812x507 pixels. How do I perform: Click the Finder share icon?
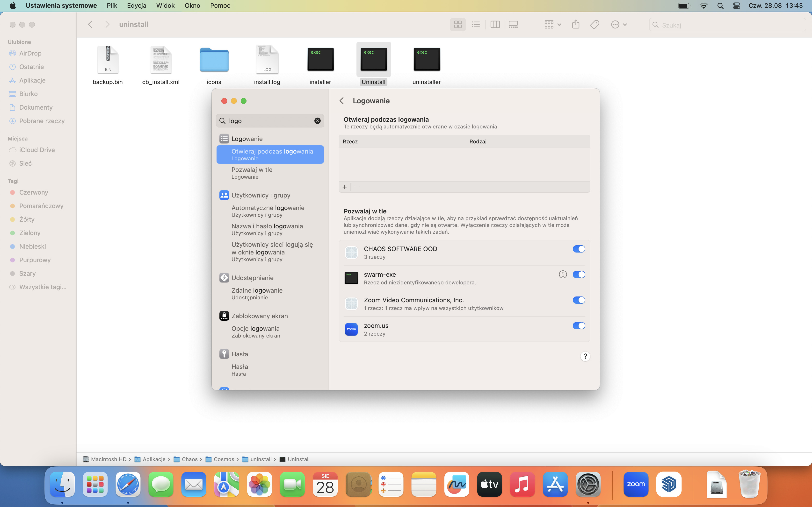pyautogui.click(x=575, y=24)
